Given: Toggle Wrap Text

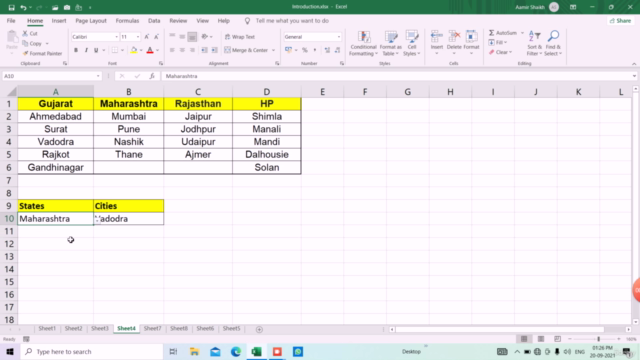Looking at the screenshot, I should tap(240, 37).
